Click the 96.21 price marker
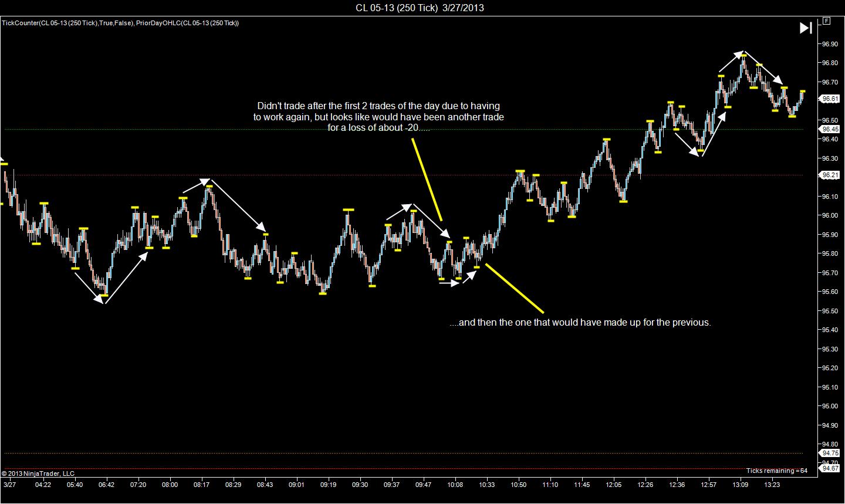 pyautogui.click(x=830, y=175)
